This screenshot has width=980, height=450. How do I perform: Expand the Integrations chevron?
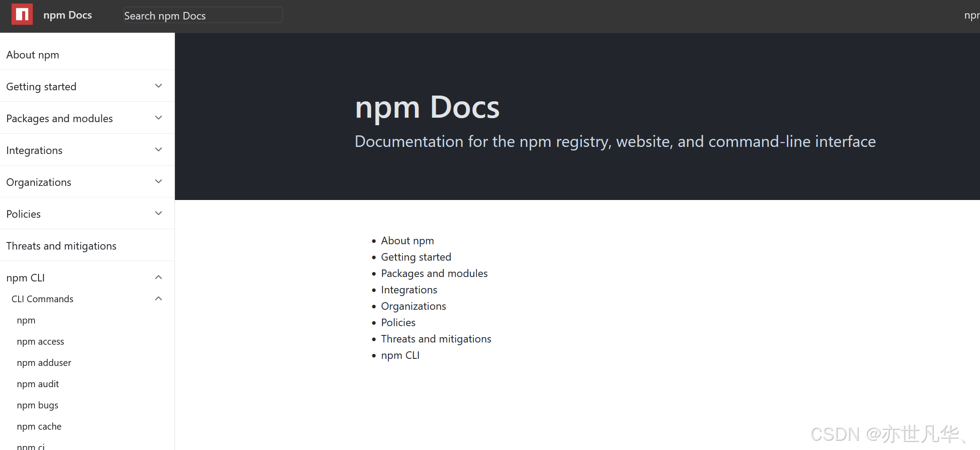pyautogui.click(x=159, y=150)
